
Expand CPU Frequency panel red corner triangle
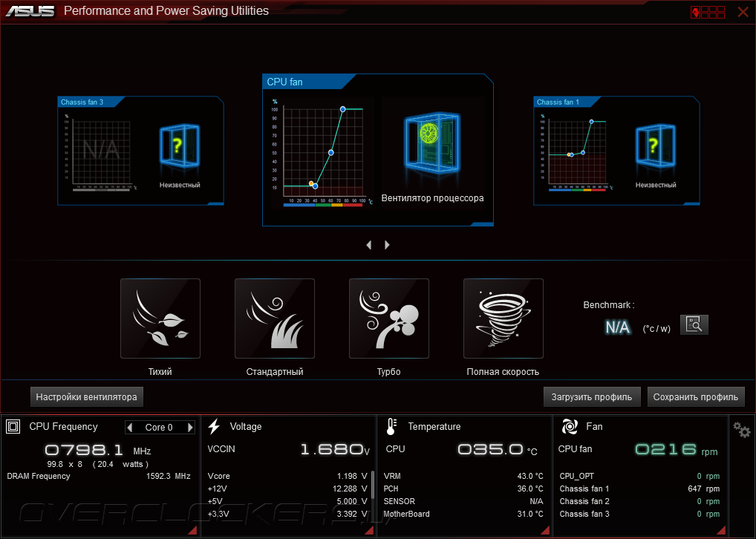192,530
